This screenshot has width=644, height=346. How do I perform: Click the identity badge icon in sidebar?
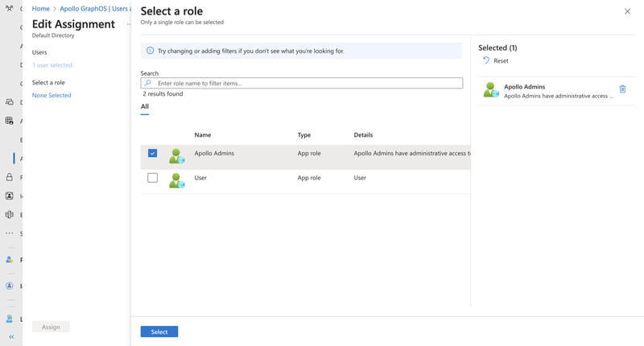pos(9,196)
